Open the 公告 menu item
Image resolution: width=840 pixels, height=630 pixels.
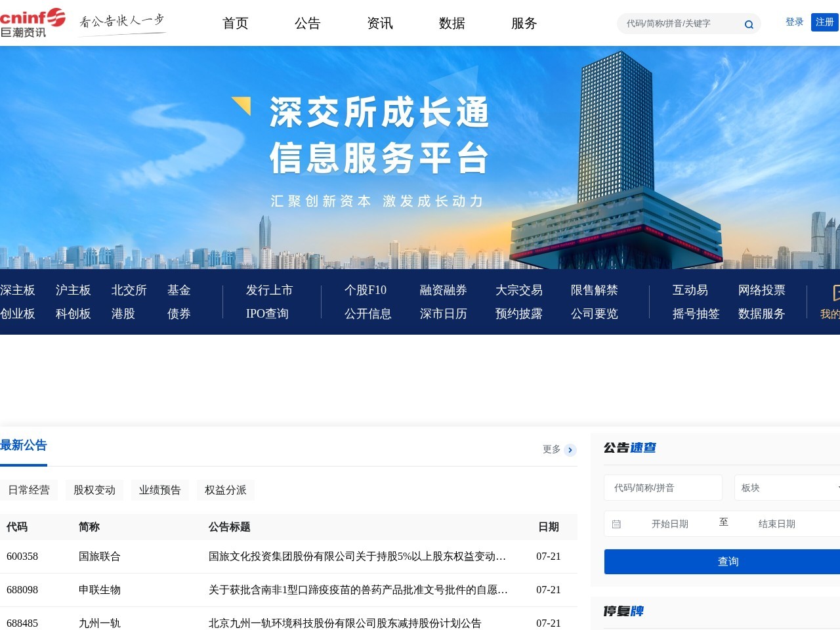tap(308, 23)
